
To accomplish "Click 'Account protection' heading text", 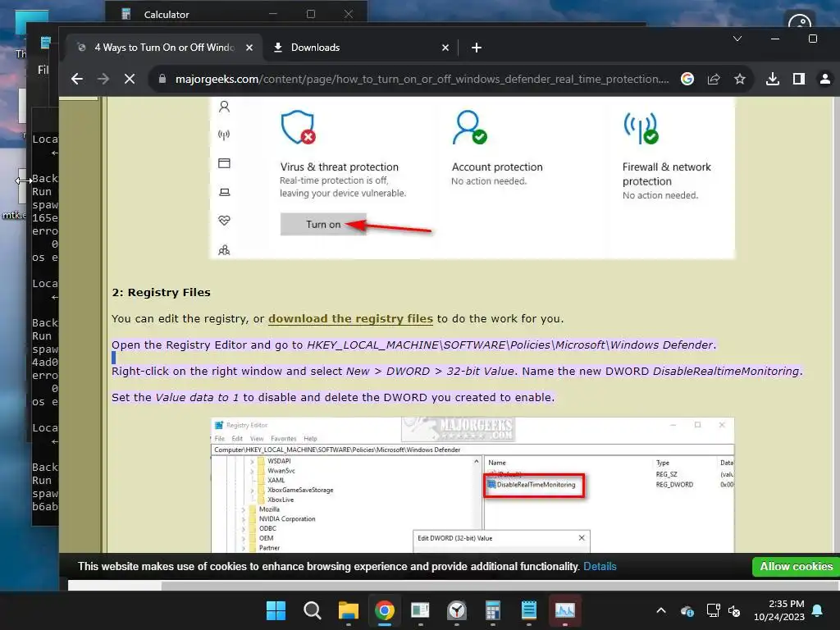I will pyautogui.click(x=497, y=167).
